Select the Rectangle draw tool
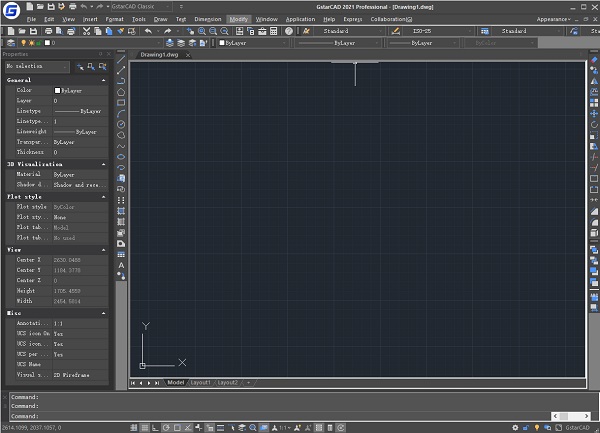This screenshot has height=433, width=600. [121, 102]
